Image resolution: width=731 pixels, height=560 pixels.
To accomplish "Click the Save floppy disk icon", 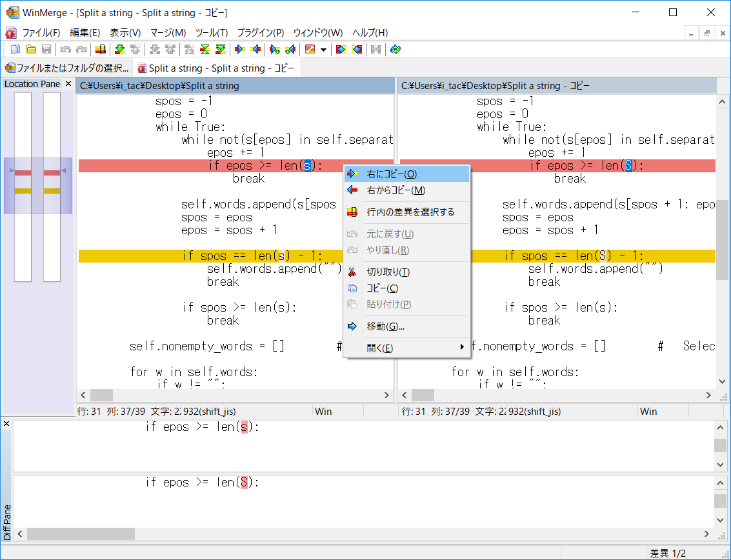I will coord(46,49).
